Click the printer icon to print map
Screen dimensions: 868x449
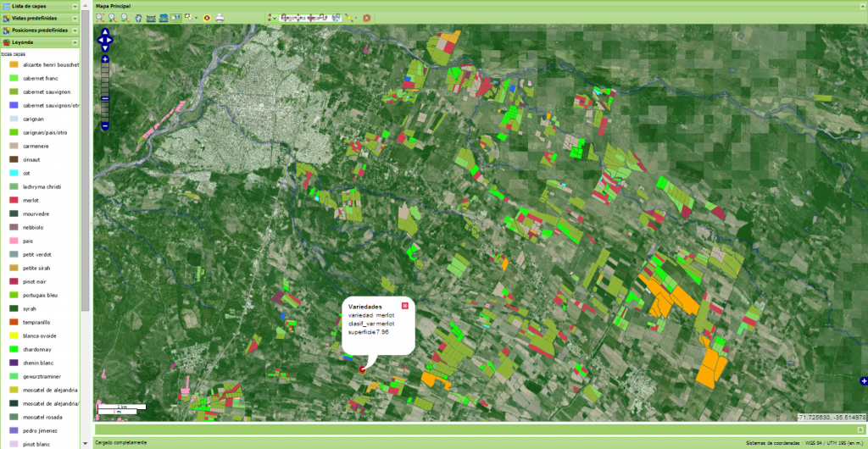220,17
